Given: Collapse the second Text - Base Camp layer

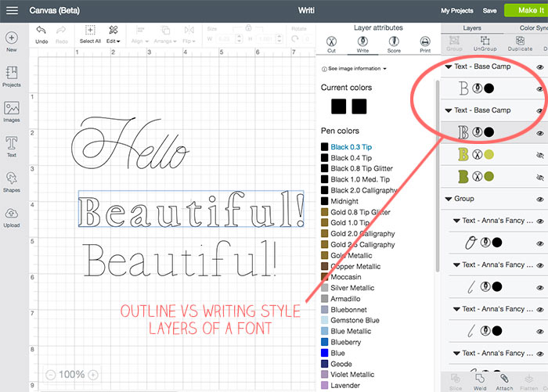Looking at the screenshot, I should [x=449, y=110].
